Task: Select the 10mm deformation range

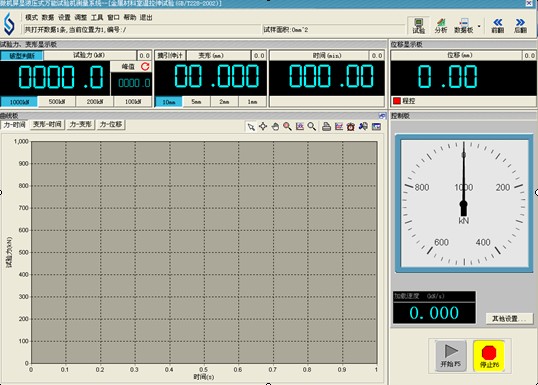Action: [169, 102]
